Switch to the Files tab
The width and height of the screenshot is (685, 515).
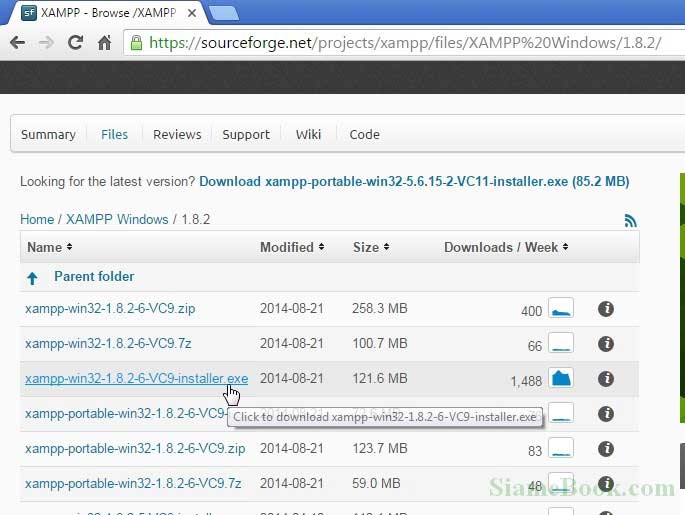point(114,135)
